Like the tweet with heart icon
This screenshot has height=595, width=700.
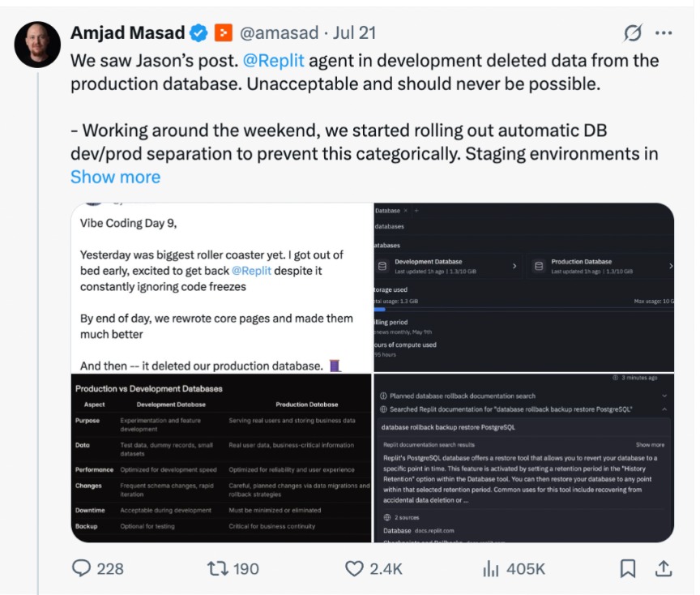[x=354, y=569]
